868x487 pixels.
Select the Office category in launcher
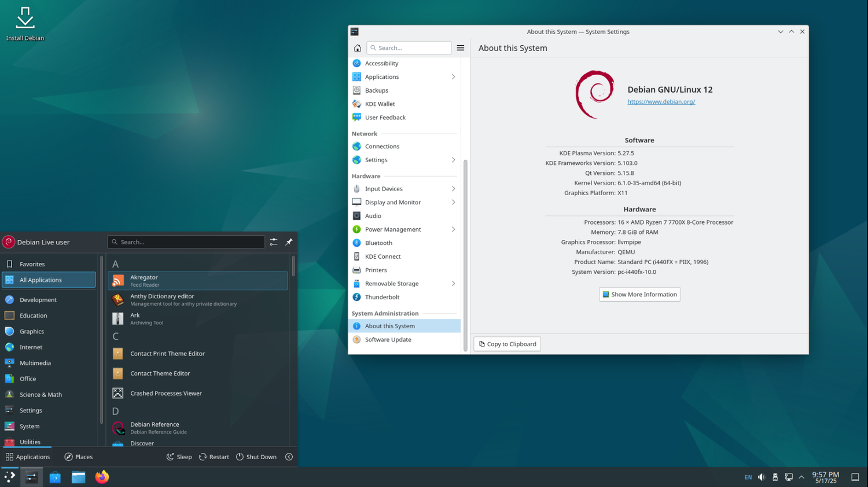click(49, 379)
